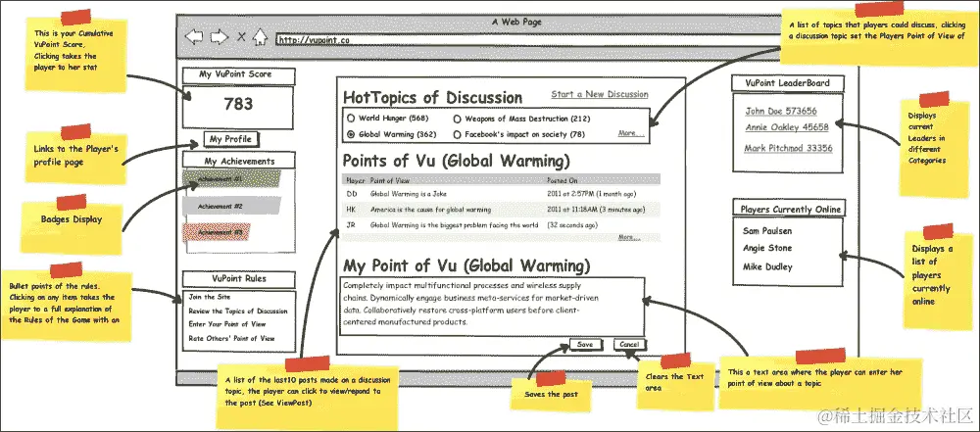Open John Doe 573656 leaderboard entry
Image resolution: width=980 pixels, height=432 pixels.
(781, 112)
